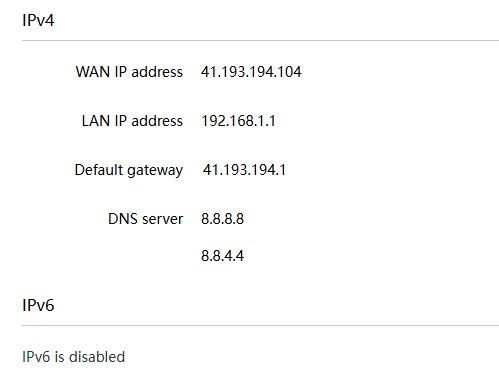Click the word 'address' in WAN label
Image resolution: width=499 pixels, height=388 pixels.
tap(157, 72)
